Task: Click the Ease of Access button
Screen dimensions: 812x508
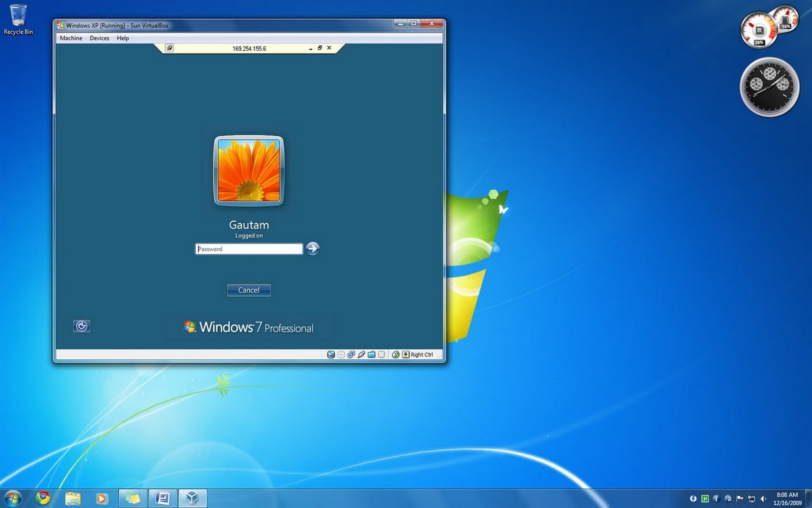Action: click(81, 326)
